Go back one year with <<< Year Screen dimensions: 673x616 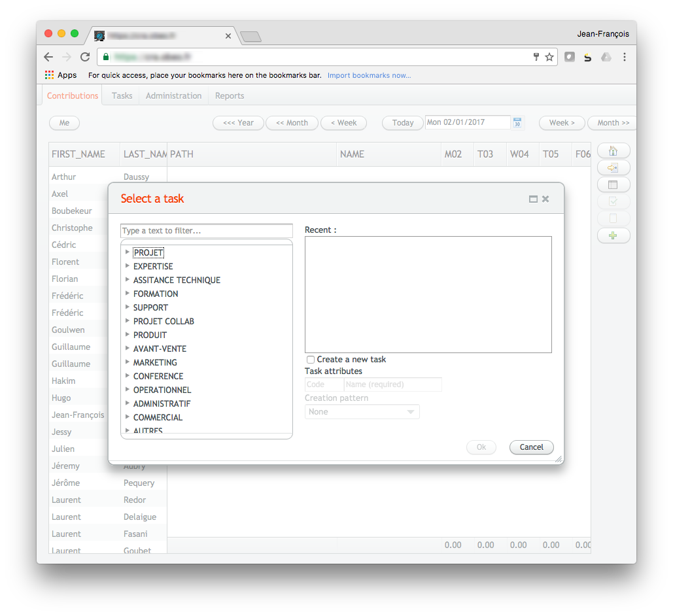pos(238,123)
